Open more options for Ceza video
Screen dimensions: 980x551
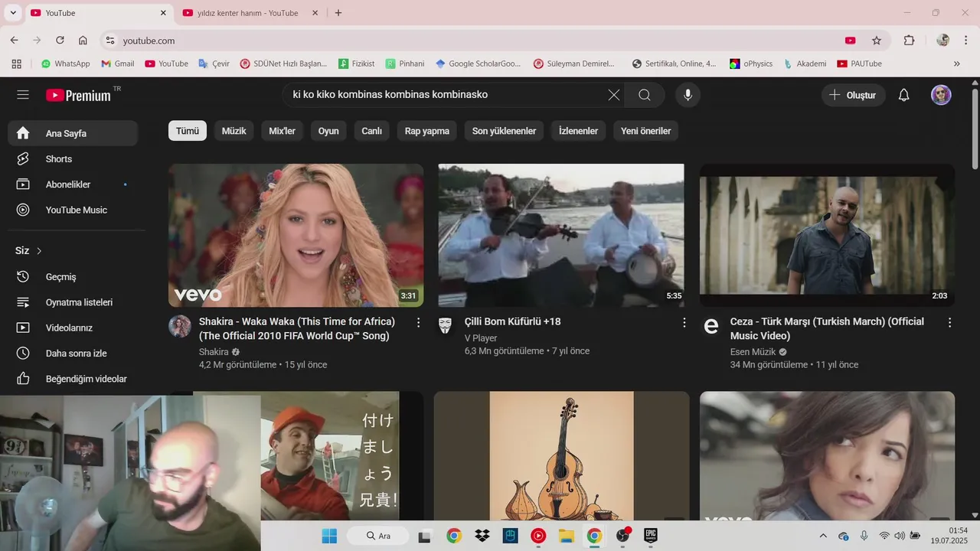950,323
